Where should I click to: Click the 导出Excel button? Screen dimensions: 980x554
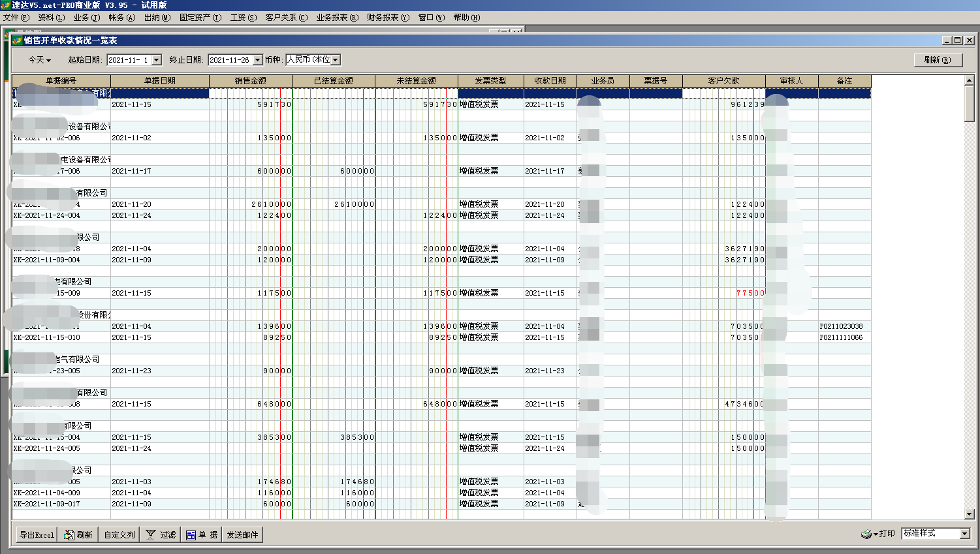pyautogui.click(x=37, y=535)
